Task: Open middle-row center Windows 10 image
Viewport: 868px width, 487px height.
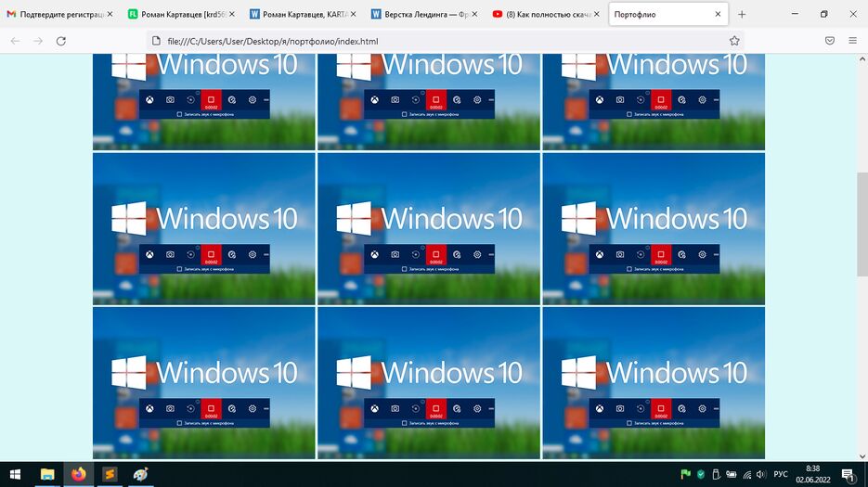Action: (429, 229)
